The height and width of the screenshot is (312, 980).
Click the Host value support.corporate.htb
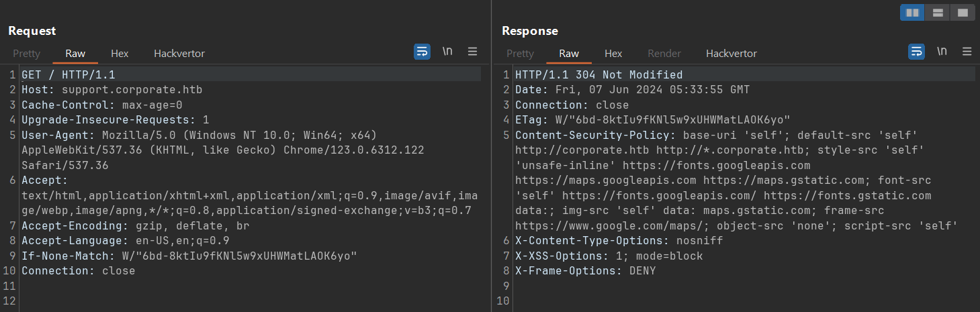point(132,89)
